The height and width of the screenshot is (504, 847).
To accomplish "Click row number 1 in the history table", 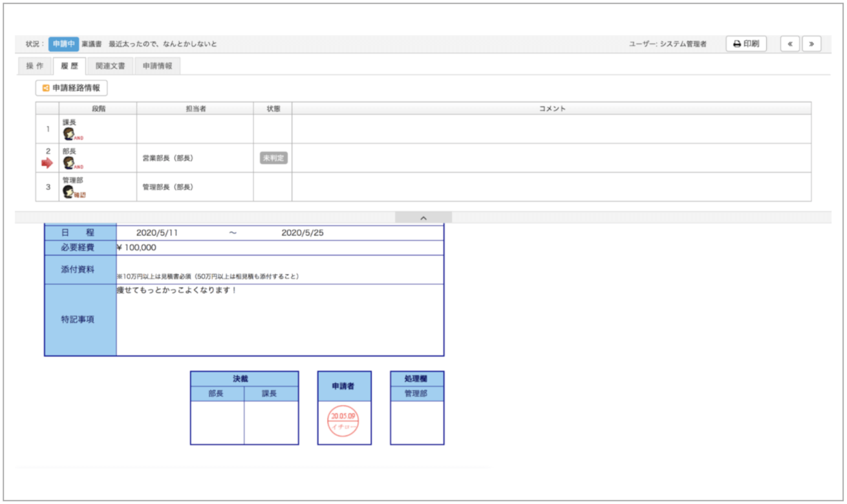I will tap(47, 129).
